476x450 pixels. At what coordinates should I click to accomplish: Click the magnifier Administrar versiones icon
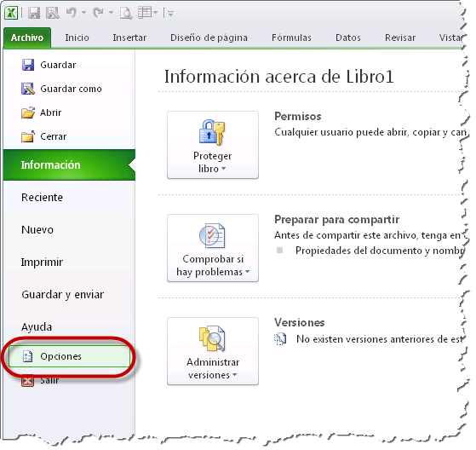pos(212,338)
